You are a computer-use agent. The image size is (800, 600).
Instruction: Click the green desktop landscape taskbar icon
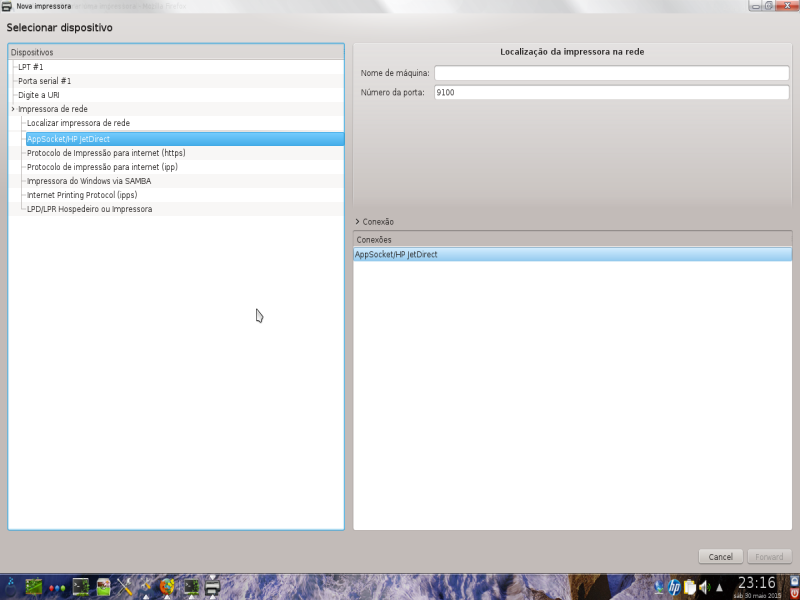[34, 587]
